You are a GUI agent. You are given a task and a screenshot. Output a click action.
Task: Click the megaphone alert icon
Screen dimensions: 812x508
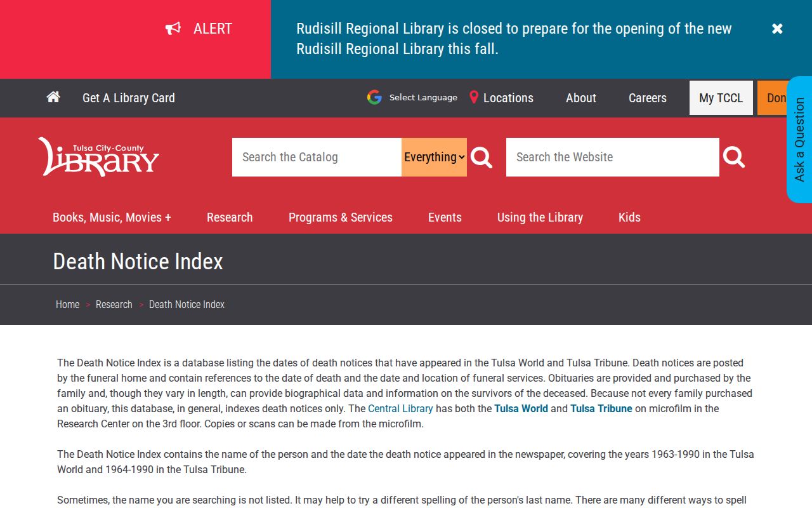(x=173, y=29)
